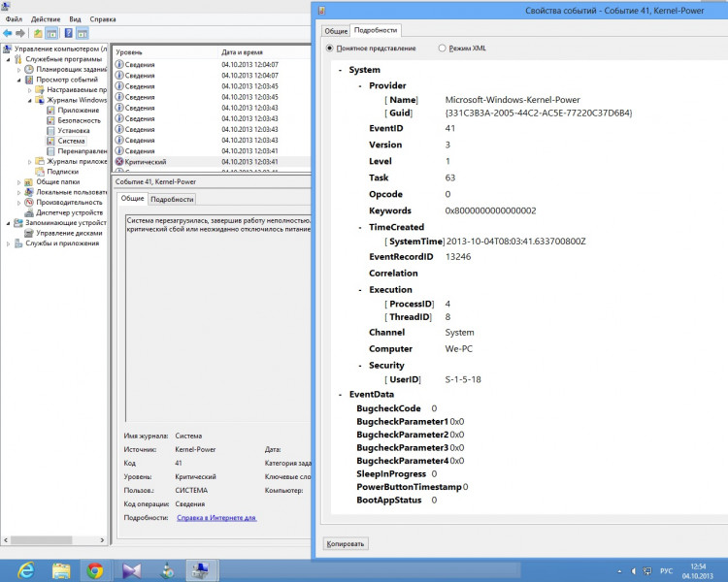Viewport: 728px width, 582px height.
Task: Toggle the show/hide console tree toolbar icon
Action: pyautogui.click(x=51, y=33)
